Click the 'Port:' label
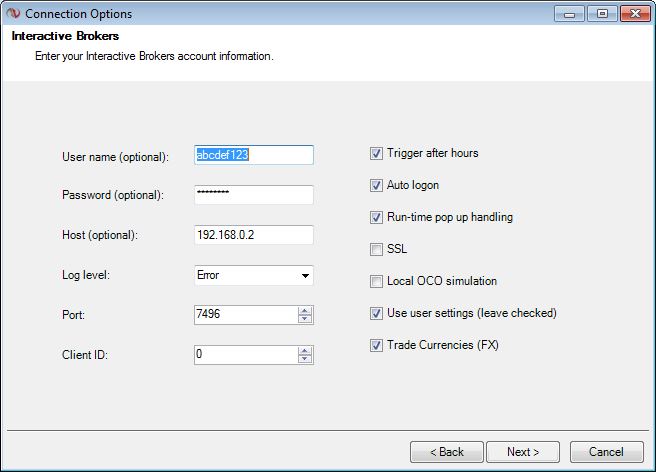The image size is (656, 472). [x=73, y=315]
